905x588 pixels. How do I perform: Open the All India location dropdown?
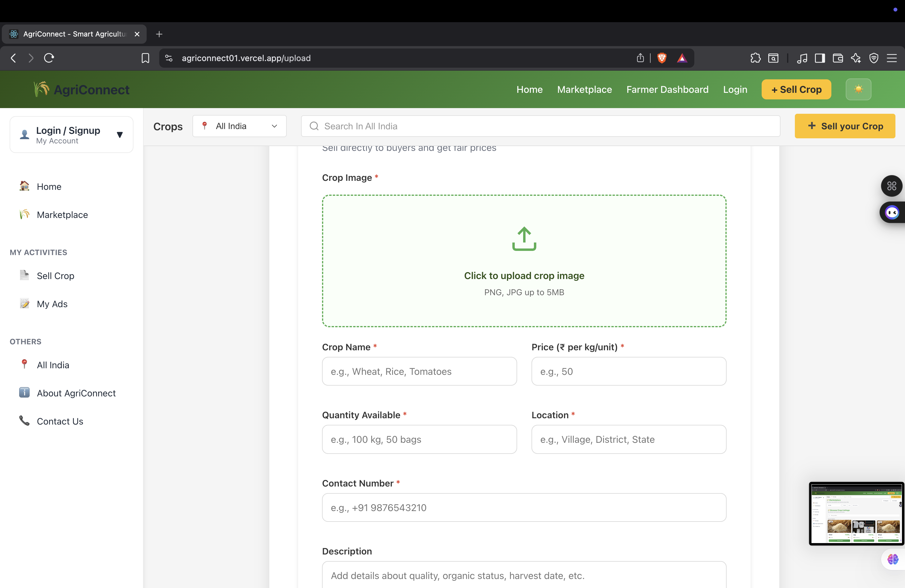click(x=239, y=126)
